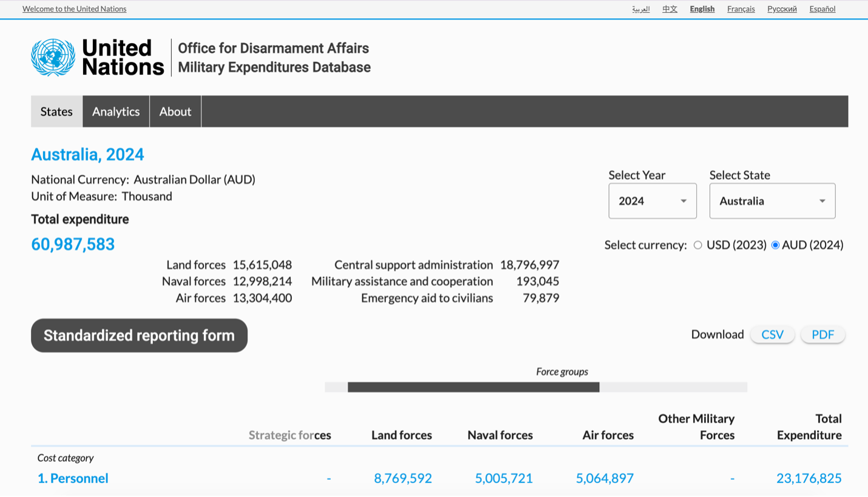Switch language to Español
Screen dimensions: 868x497
pos(822,9)
